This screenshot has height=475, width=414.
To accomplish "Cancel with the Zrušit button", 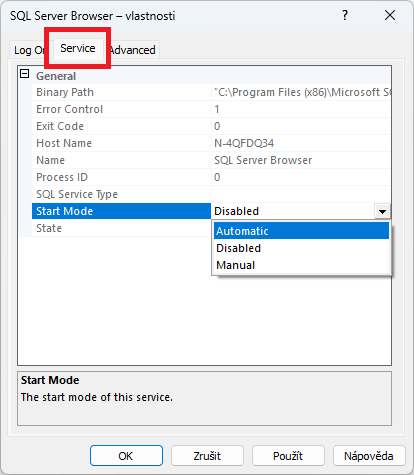I will [207, 456].
